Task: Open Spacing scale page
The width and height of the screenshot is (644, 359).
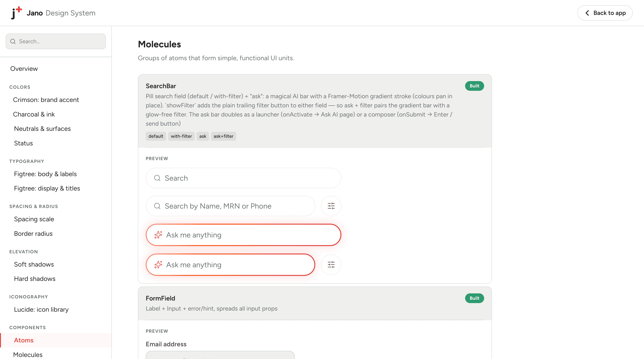Action: click(x=34, y=219)
